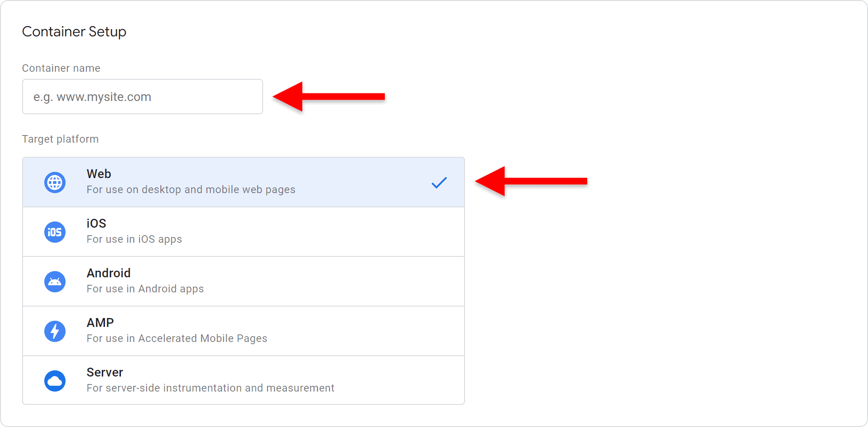
Task: Click the Container Setup heading
Action: [74, 31]
